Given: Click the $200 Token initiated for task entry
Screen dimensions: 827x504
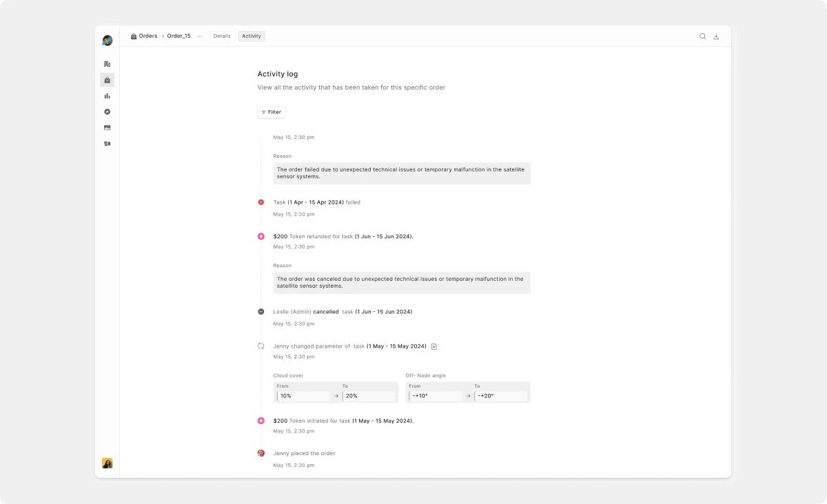Looking at the screenshot, I should [343, 421].
